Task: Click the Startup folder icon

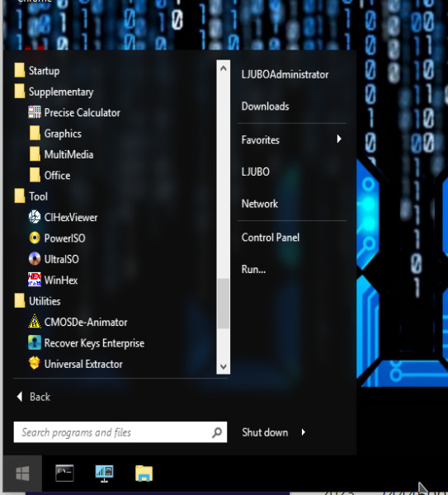Action: (x=20, y=70)
